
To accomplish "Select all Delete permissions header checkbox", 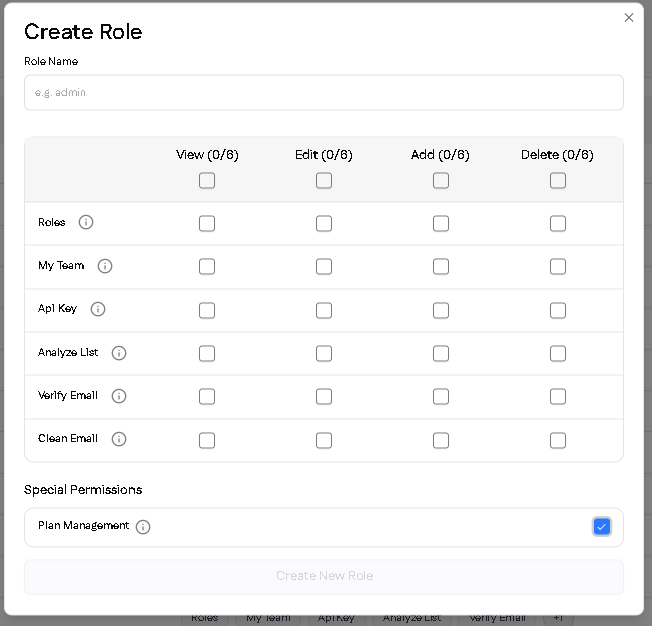I will [x=558, y=181].
